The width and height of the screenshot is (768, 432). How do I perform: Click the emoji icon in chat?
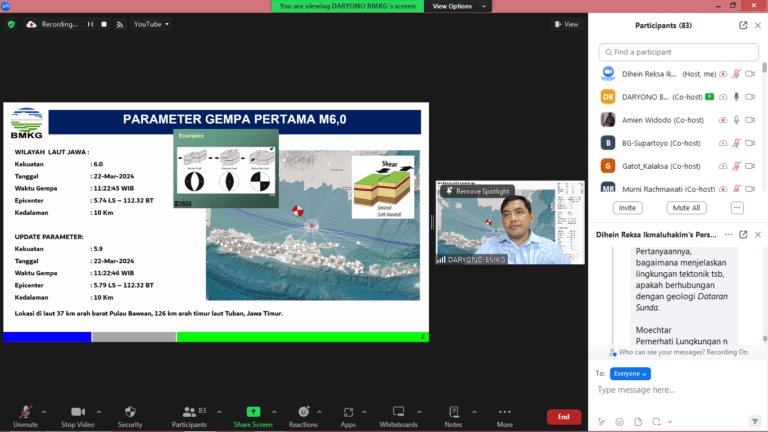click(x=620, y=420)
